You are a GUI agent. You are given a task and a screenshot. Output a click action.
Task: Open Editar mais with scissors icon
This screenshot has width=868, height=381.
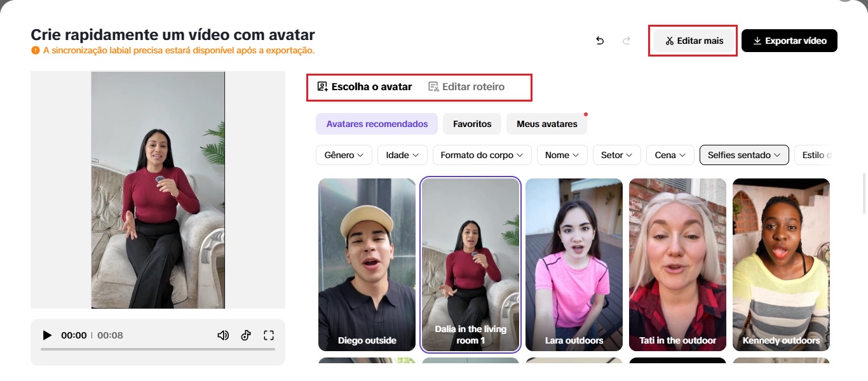pyautogui.click(x=695, y=41)
